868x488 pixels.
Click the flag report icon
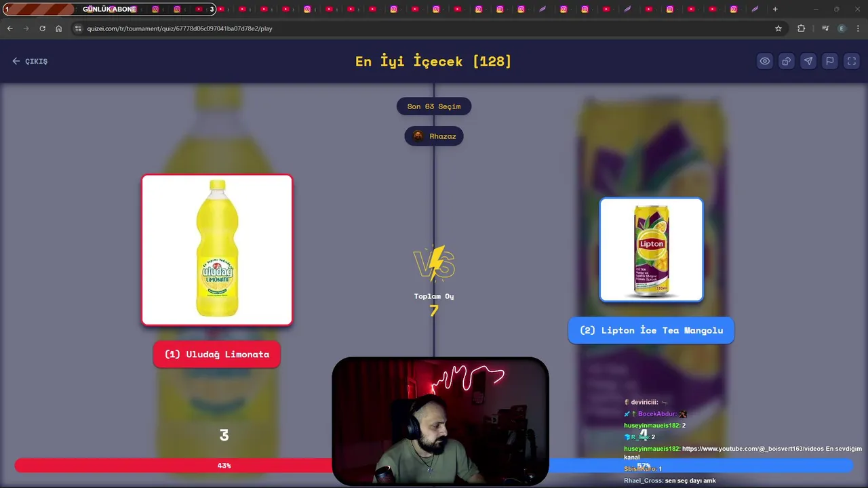pos(829,61)
